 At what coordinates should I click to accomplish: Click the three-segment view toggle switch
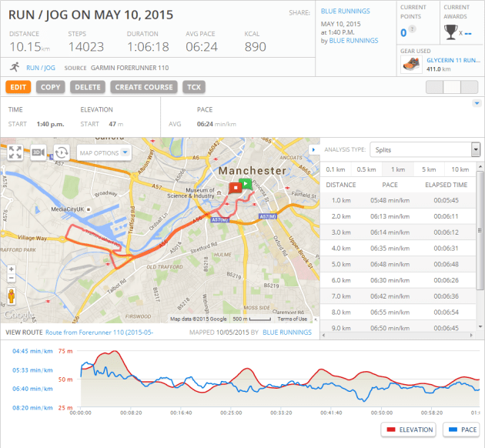coord(451,87)
